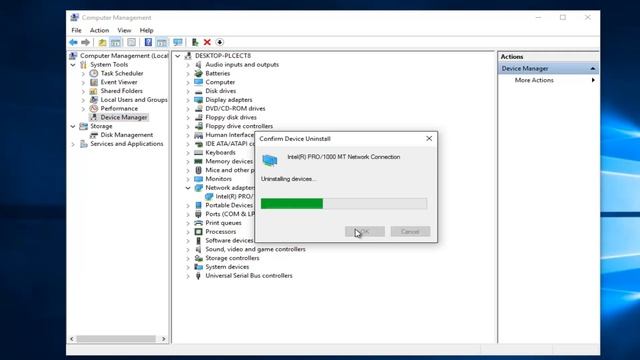Click the Forward arrow in the toolbar
This screenshot has width=640, height=360.
[86, 42]
